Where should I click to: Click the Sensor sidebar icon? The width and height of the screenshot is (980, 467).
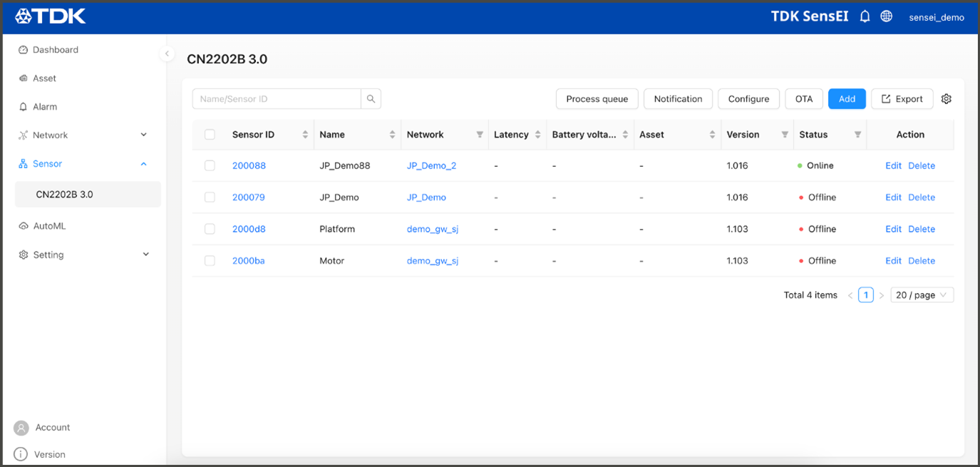23,164
